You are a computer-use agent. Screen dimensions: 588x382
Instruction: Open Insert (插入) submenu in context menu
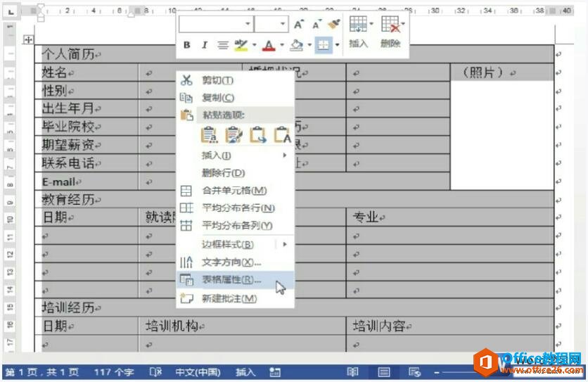235,155
